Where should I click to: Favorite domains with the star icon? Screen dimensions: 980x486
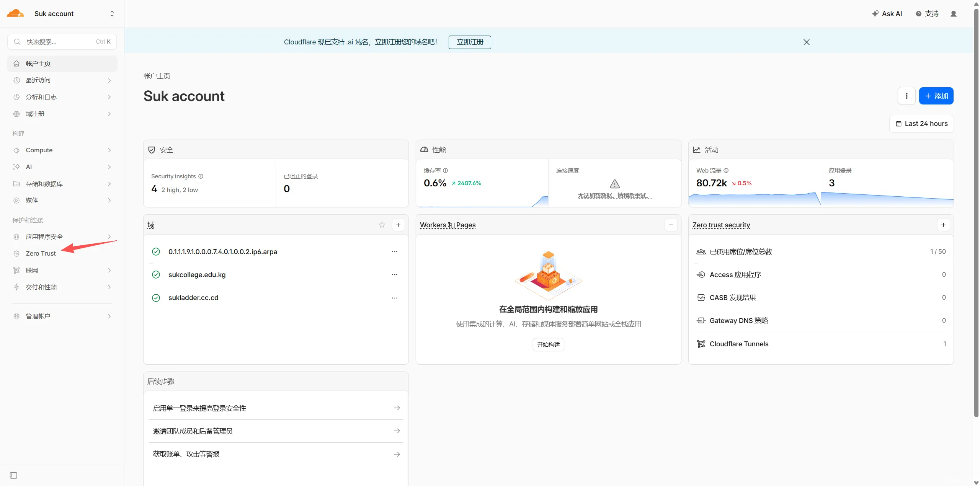pyautogui.click(x=382, y=225)
